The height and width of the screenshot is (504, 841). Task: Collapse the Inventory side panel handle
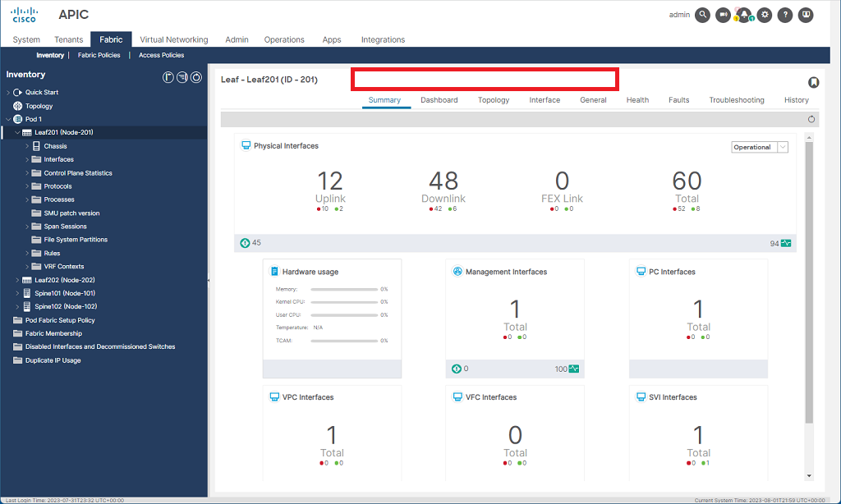pyautogui.click(x=209, y=280)
